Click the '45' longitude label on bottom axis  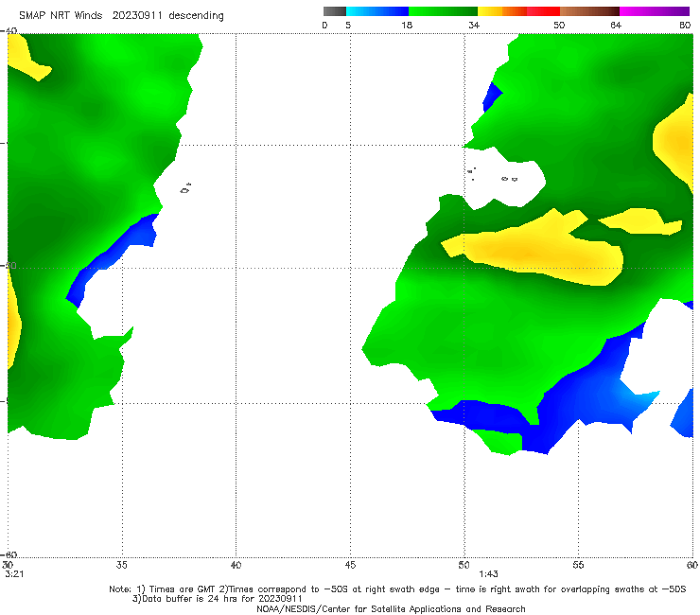(350, 565)
